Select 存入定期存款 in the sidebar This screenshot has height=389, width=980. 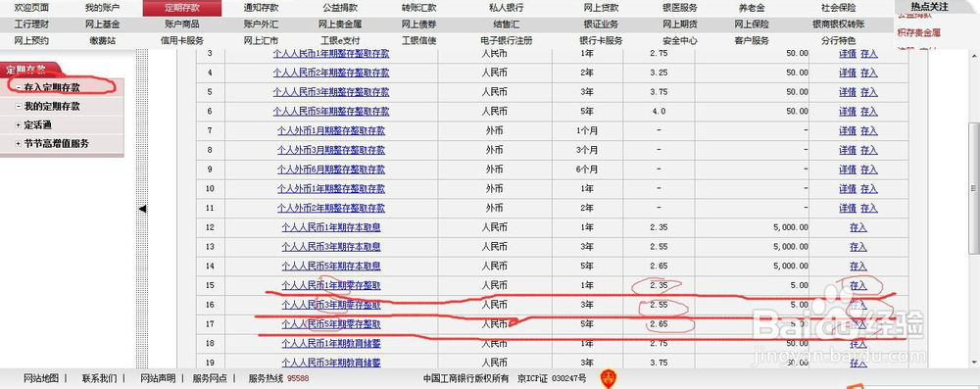click(52, 87)
